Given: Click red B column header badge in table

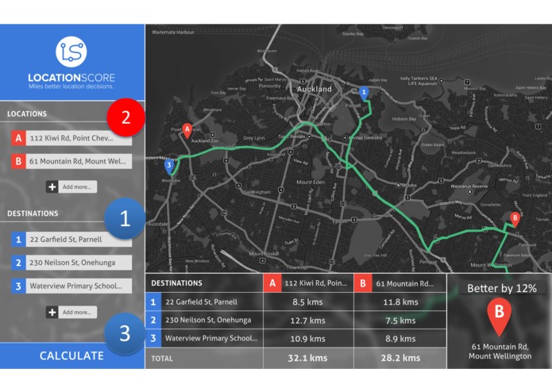Looking at the screenshot, I should 363,283.
